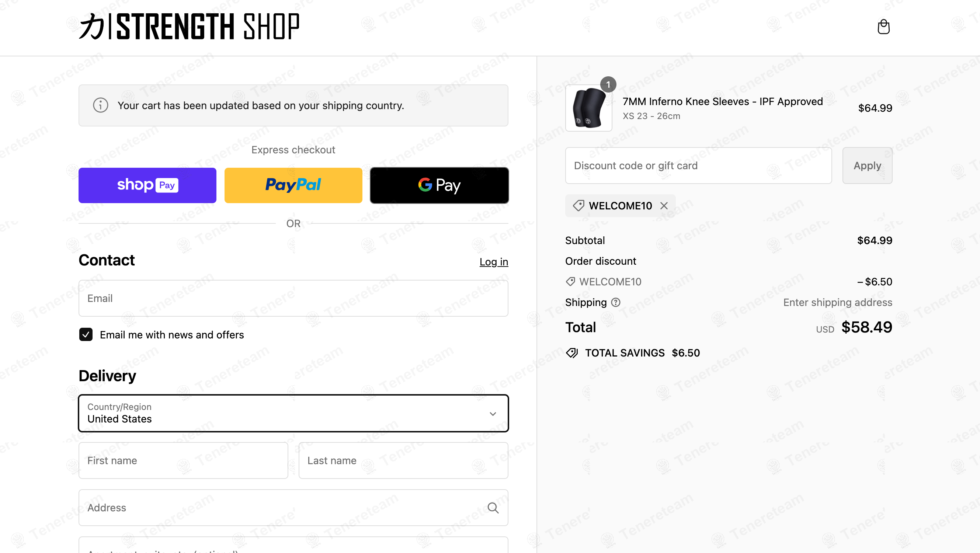Apply the discount code
Screen dimensions: 980x553
tap(867, 166)
